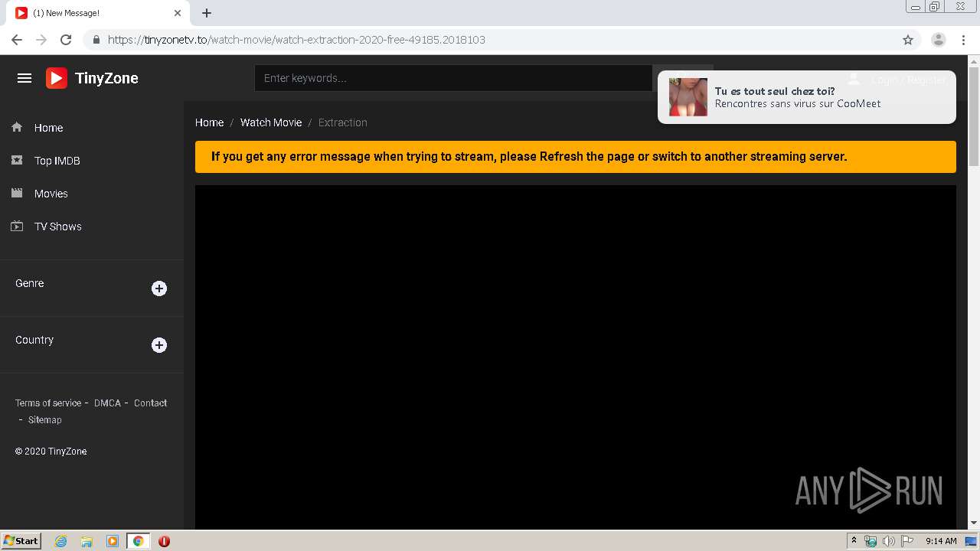Reload the page
Screen dimensions: 980x551
(66, 40)
